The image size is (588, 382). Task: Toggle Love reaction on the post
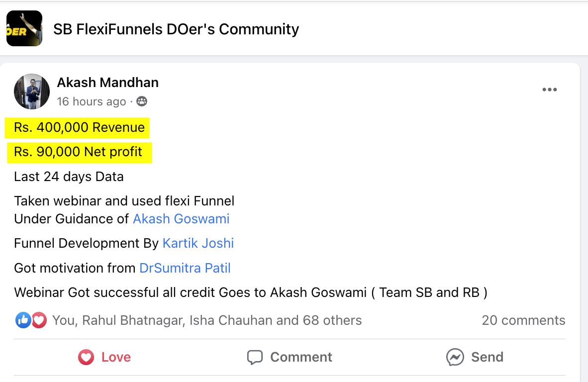[104, 357]
